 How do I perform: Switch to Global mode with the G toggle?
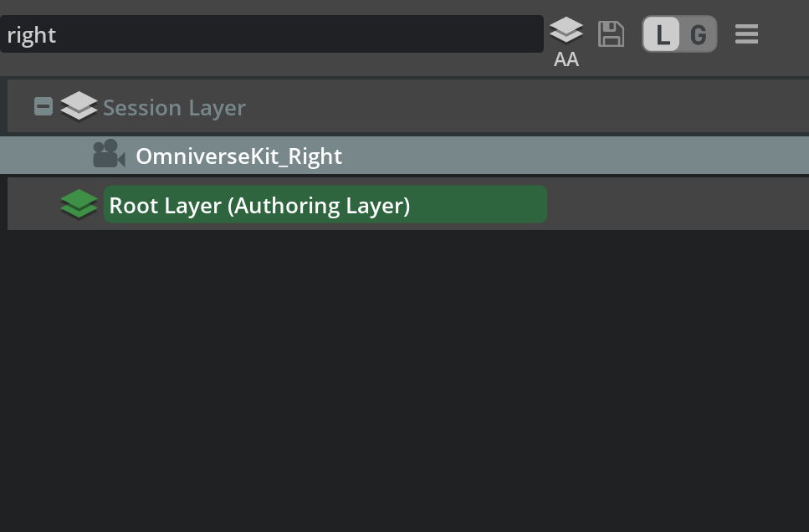point(698,35)
